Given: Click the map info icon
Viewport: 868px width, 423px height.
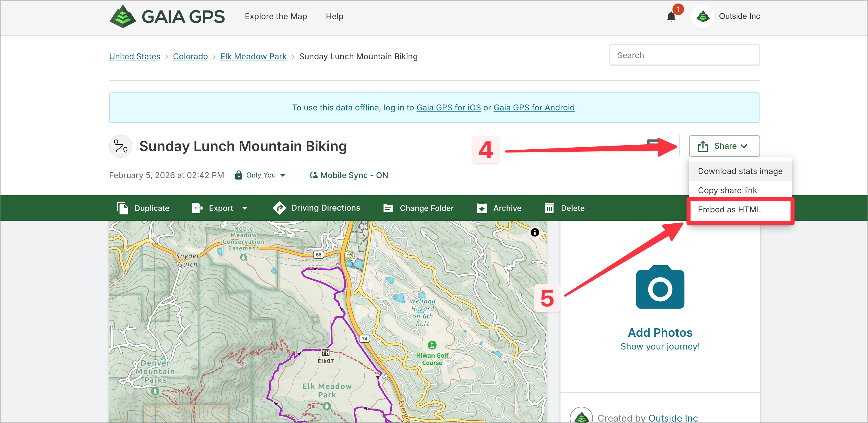Looking at the screenshot, I should (x=535, y=232).
